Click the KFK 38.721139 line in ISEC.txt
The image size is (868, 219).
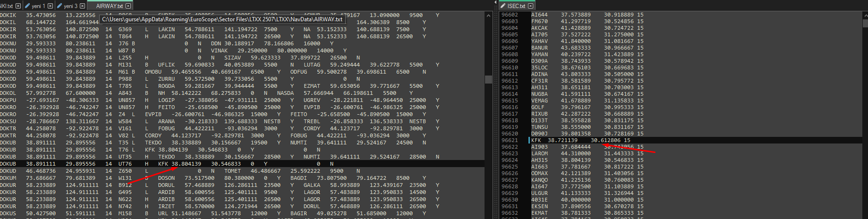580,140
